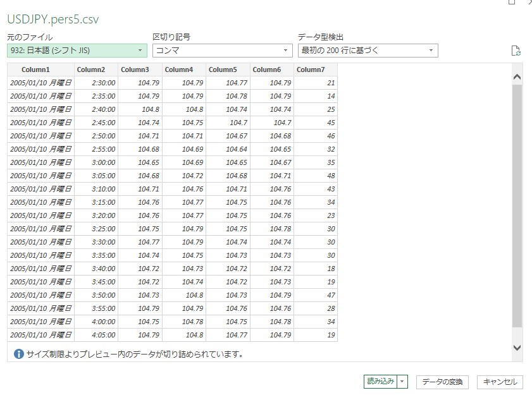
Task: Select the Column2 header
Action: [x=96, y=70]
